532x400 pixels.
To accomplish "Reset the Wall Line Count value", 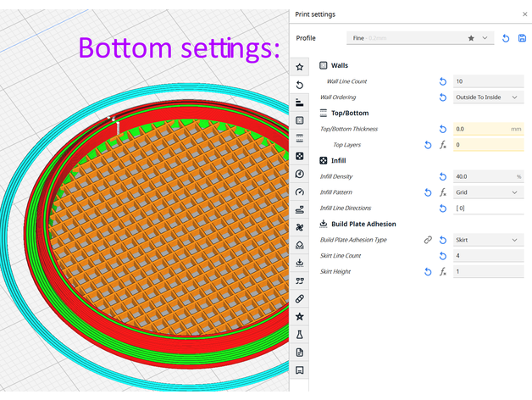I will click(x=442, y=81).
